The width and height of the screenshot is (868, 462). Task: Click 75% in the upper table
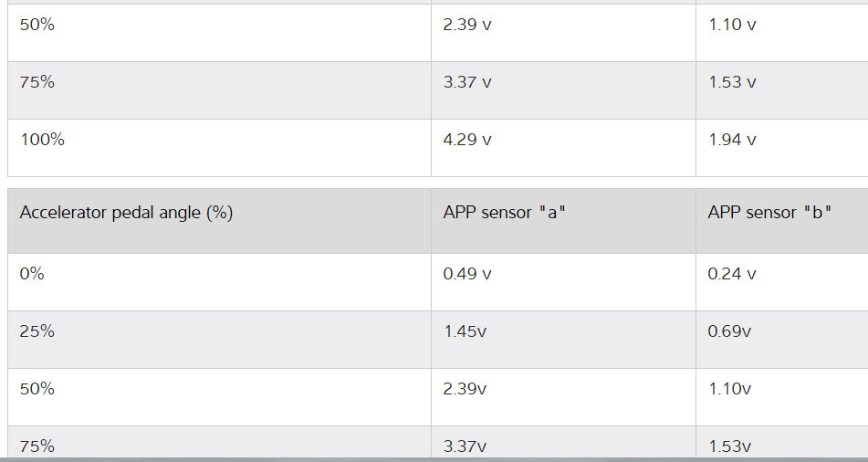pos(37,82)
